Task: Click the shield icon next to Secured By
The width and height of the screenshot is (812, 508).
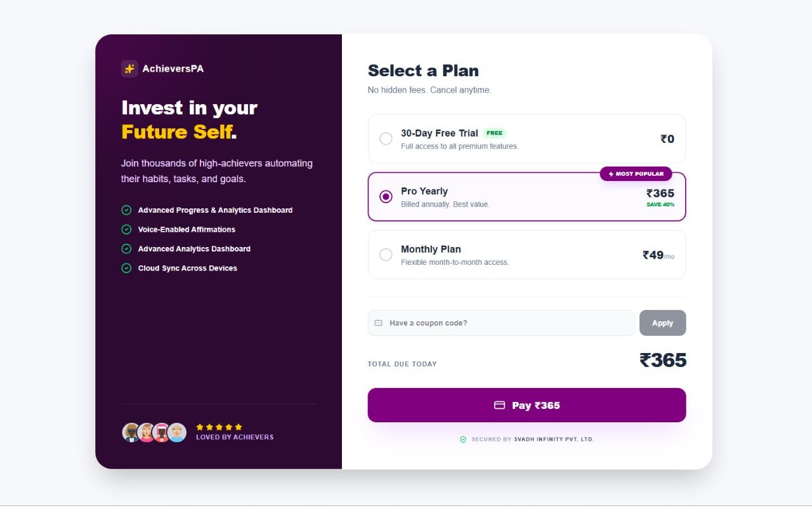Action: (463, 439)
